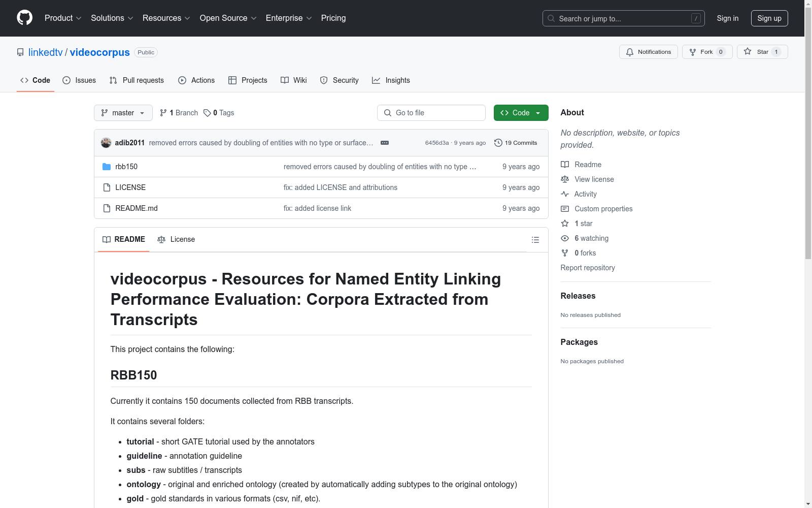812x508 pixels.
Task: Expand the Resources menu
Action: 166,18
